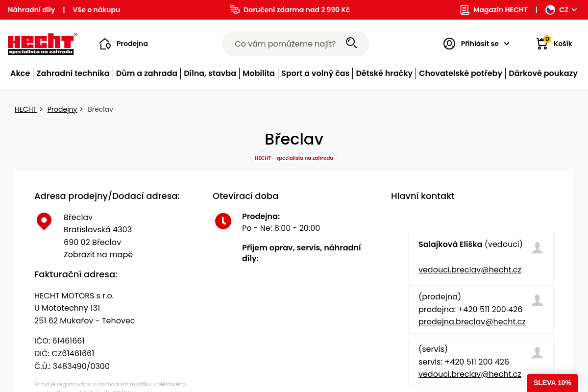Viewport: 588px width, 392px height.
Task: Open Náhradní díly top bar link
Action: click(x=31, y=10)
